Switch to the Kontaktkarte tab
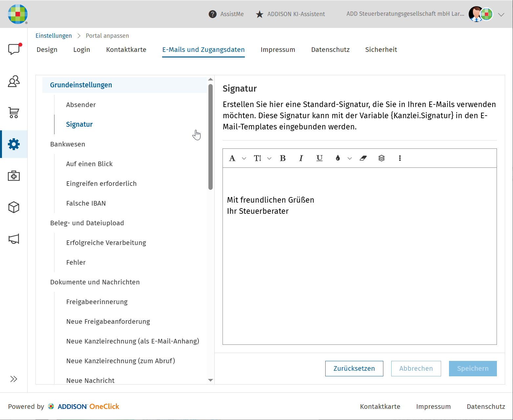The image size is (513, 420). pos(126,50)
